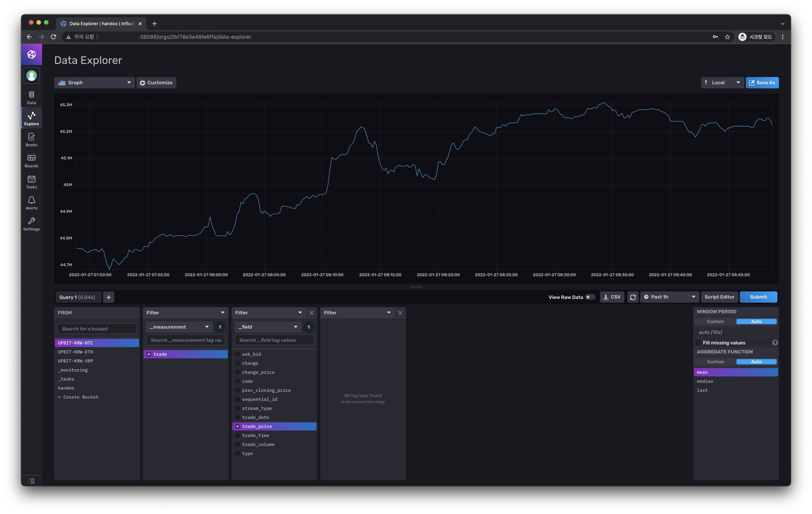
Task: Click the blue Submit button
Action: point(758,297)
